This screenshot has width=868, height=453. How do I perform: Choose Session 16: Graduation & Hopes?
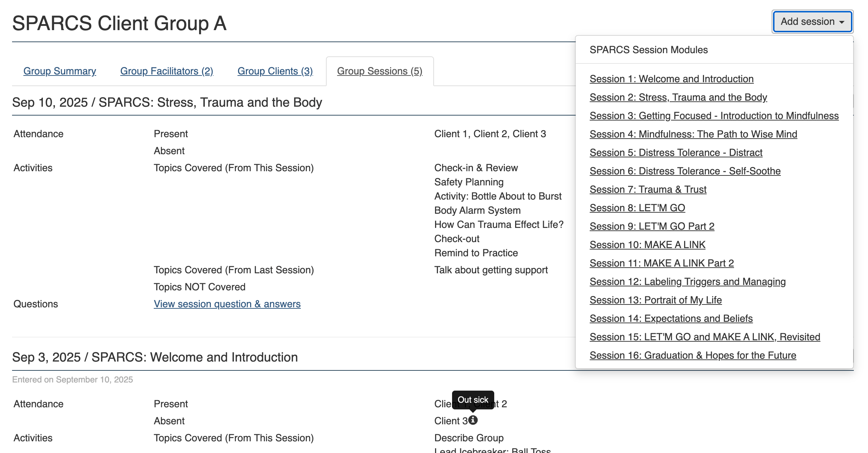pos(693,356)
